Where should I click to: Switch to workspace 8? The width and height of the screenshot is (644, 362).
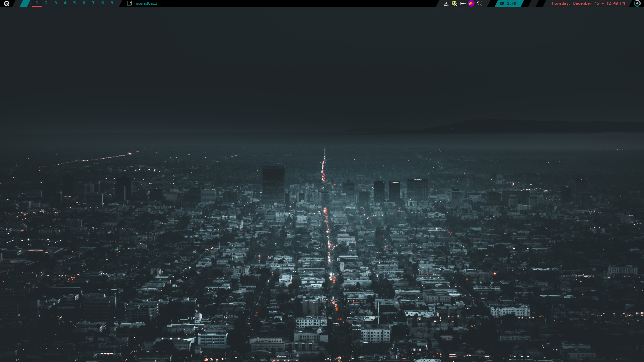click(103, 3)
